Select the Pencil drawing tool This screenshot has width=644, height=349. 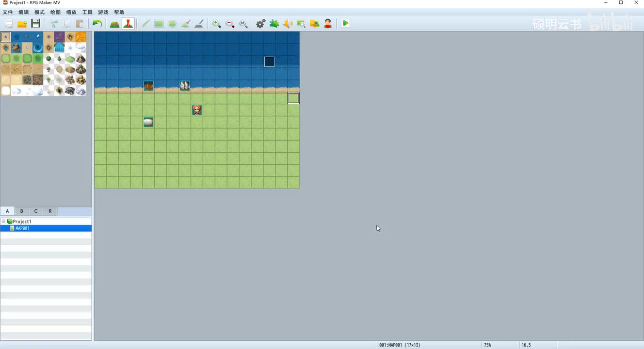pos(145,23)
